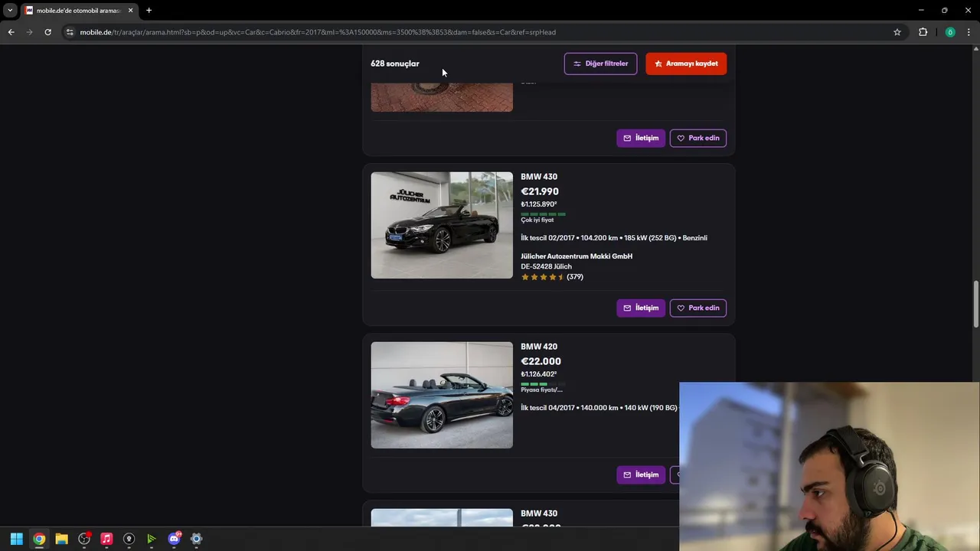980x551 pixels.
Task: Open the Windows Start menu
Action: [16, 539]
